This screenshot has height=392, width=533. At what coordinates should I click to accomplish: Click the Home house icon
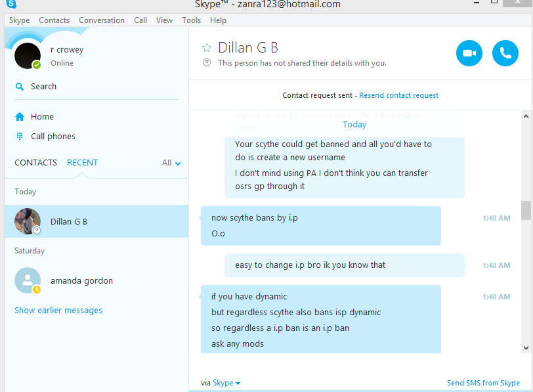coord(20,117)
